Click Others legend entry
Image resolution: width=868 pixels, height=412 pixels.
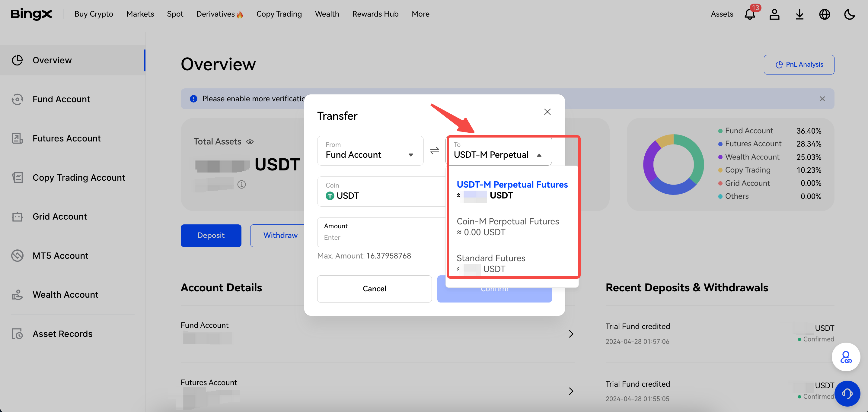pyautogui.click(x=769, y=196)
